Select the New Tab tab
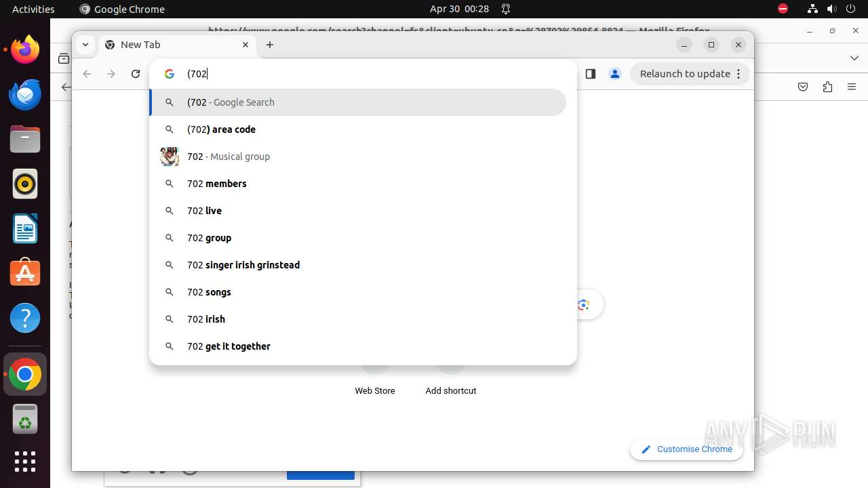Viewport: 868px width, 488px height. click(x=178, y=45)
